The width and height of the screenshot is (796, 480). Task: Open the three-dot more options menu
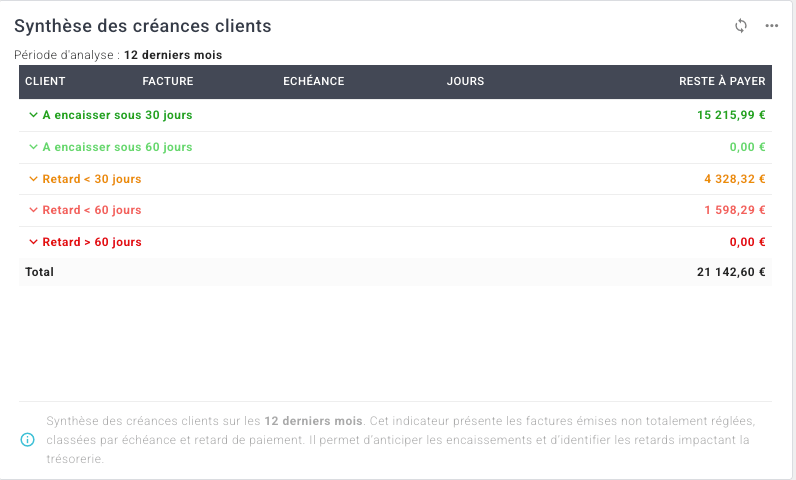771,26
